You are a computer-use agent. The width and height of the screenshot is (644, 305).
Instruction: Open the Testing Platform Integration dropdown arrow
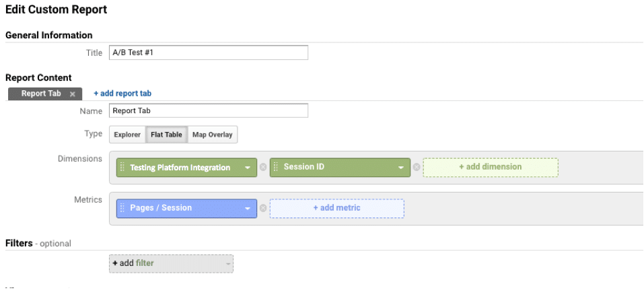pos(248,168)
